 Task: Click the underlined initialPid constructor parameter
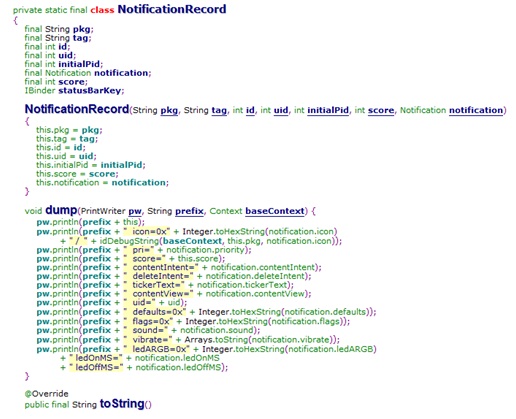tap(328, 110)
